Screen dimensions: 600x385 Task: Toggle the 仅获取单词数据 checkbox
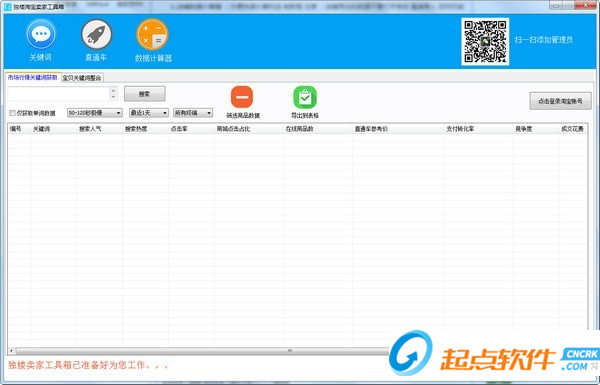coord(13,113)
